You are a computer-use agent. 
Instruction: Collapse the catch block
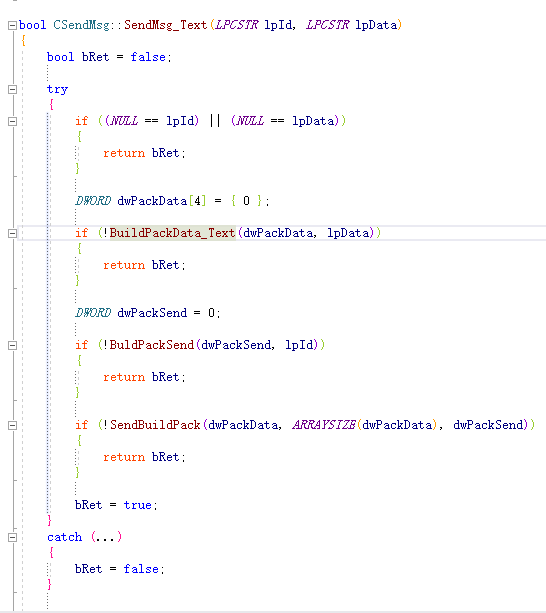click(x=13, y=538)
